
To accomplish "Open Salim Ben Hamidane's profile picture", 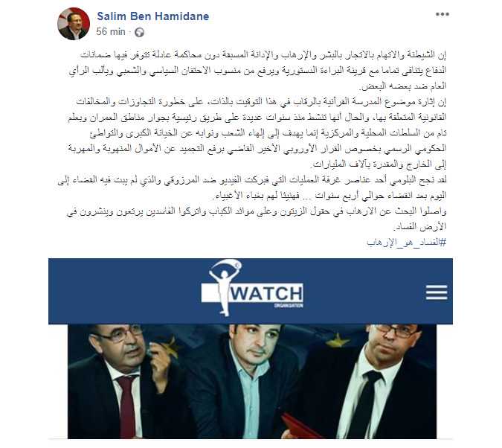I will [x=74, y=24].
